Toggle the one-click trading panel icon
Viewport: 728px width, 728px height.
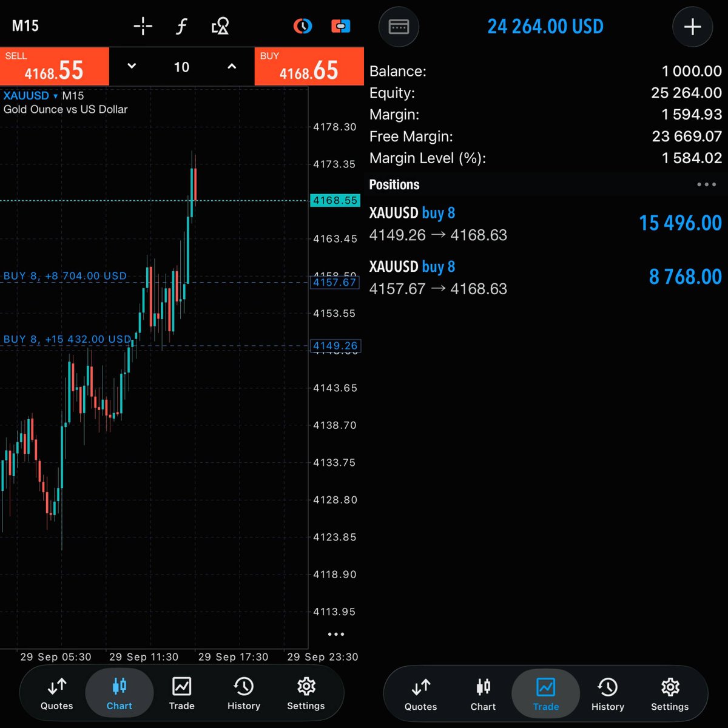[x=341, y=26]
